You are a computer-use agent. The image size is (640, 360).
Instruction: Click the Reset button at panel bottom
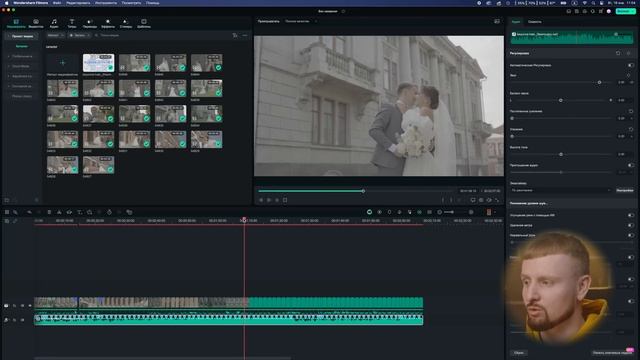click(x=519, y=353)
